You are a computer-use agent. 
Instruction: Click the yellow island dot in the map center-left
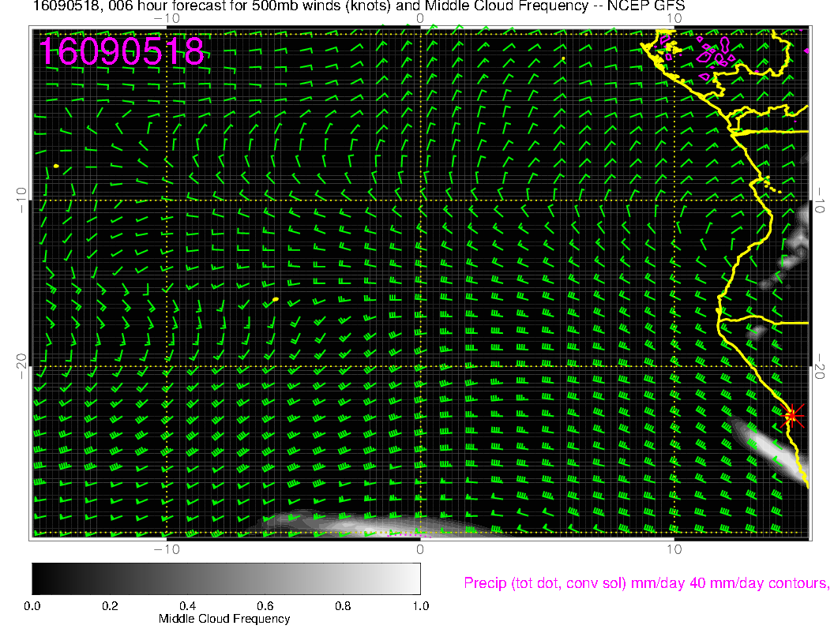point(275,299)
